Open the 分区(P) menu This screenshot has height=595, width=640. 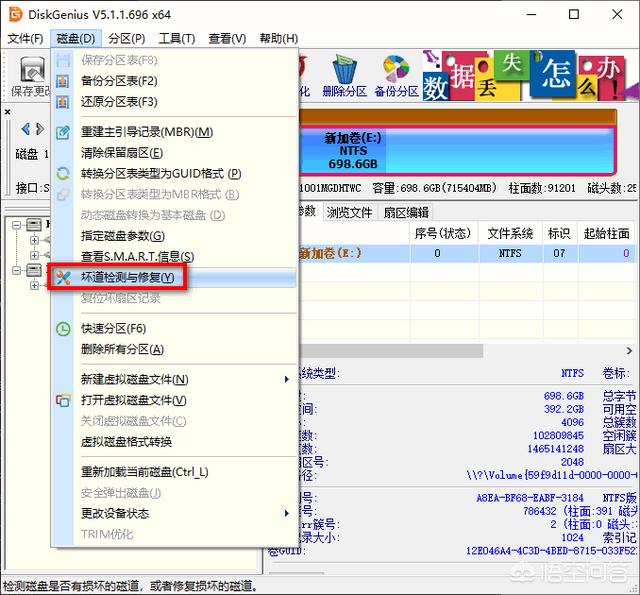coord(127,39)
